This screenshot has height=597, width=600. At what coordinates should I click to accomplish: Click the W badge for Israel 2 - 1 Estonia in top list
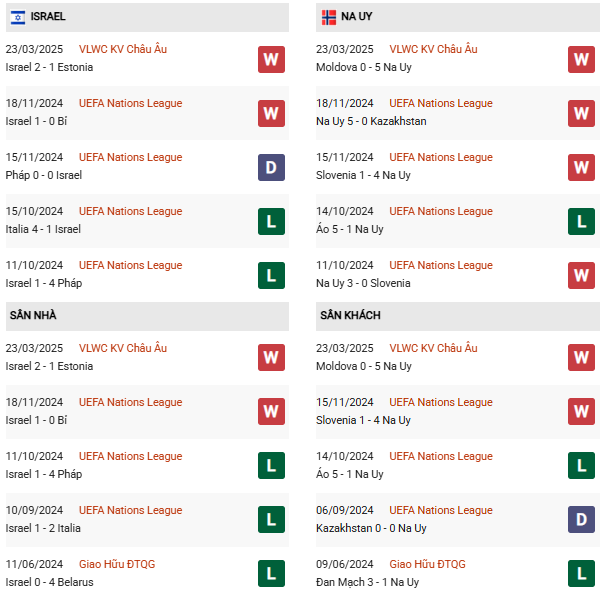tap(271, 59)
